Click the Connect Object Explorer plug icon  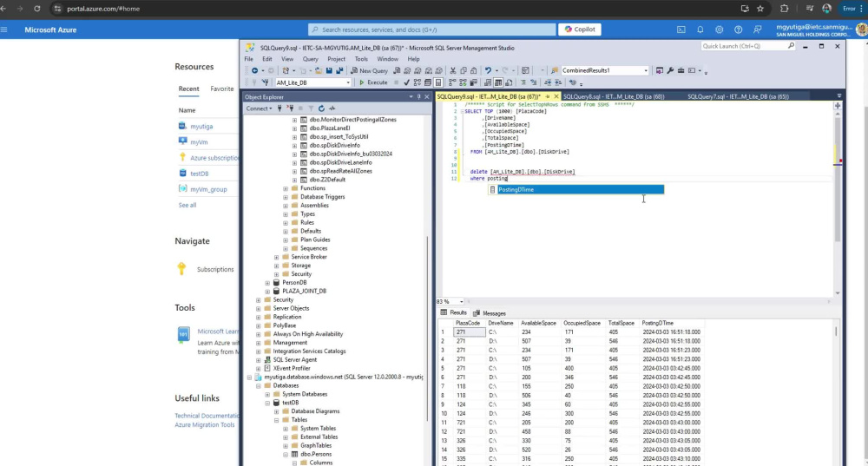pos(279,108)
